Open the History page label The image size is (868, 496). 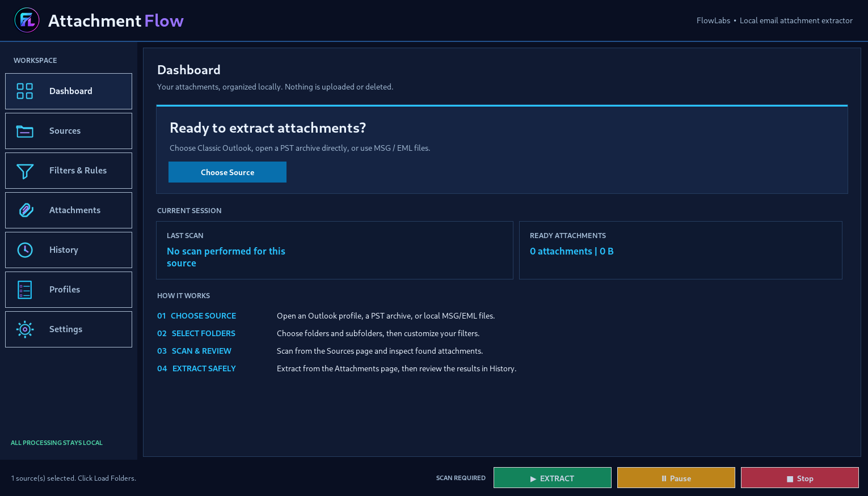pos(64,250)
